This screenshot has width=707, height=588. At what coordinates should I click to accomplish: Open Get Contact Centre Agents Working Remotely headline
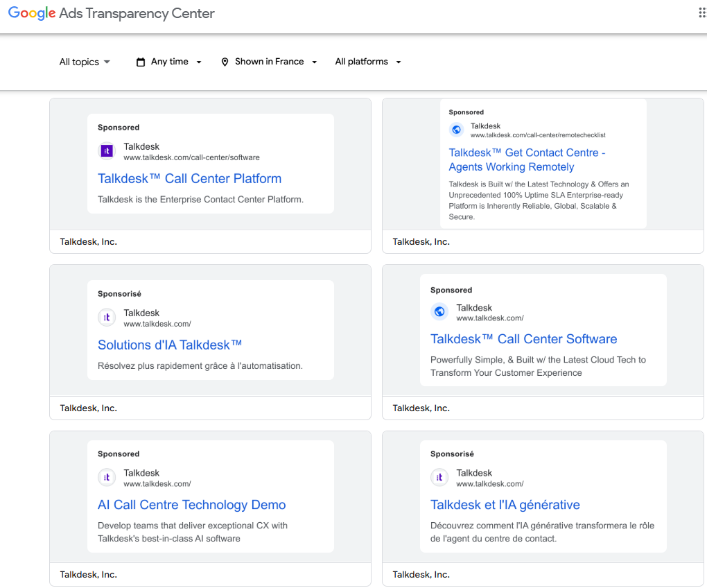[527, 159]
